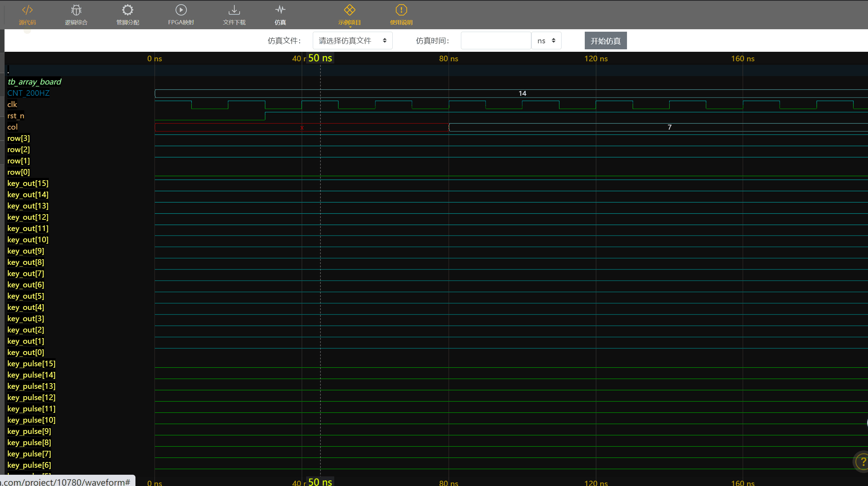Open the 源代码 source code icon
The height and width of the screenshot is (486, 868).
point(27,11)
